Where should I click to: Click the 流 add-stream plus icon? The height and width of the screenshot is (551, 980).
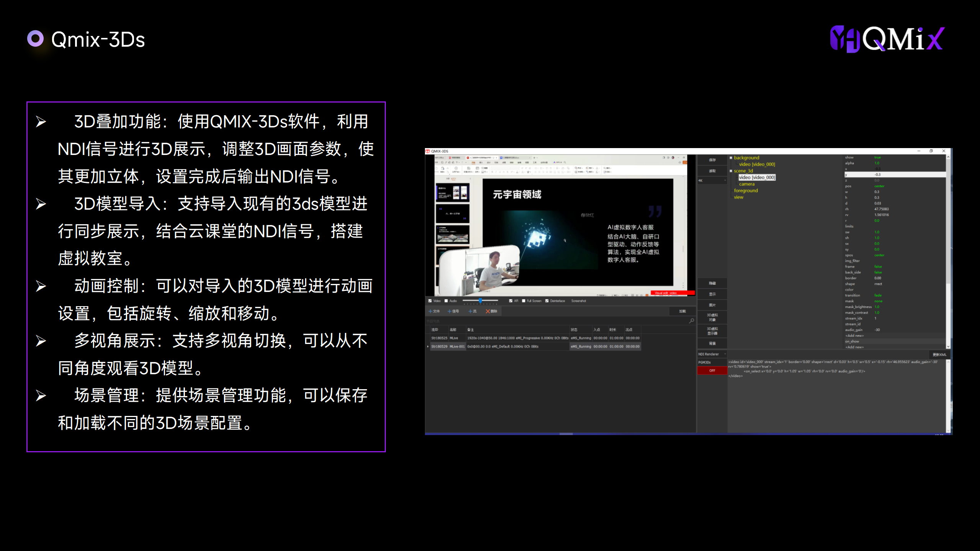tap(470, 311)
